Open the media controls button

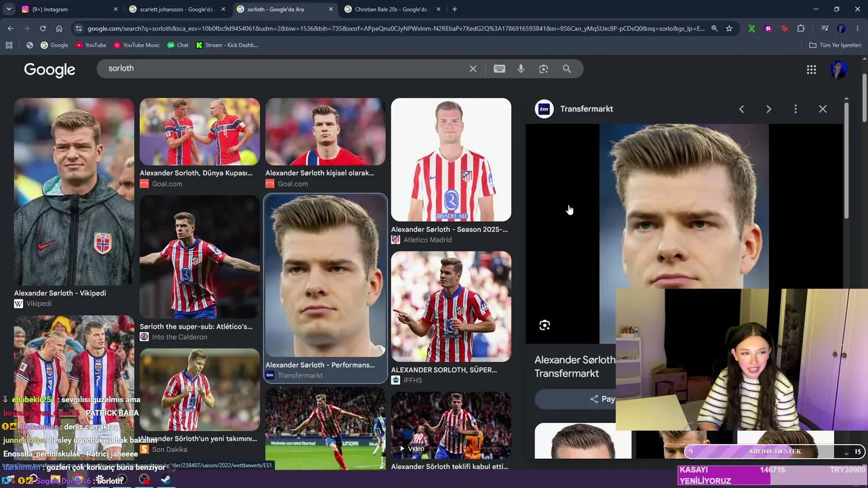pos(825,28)
